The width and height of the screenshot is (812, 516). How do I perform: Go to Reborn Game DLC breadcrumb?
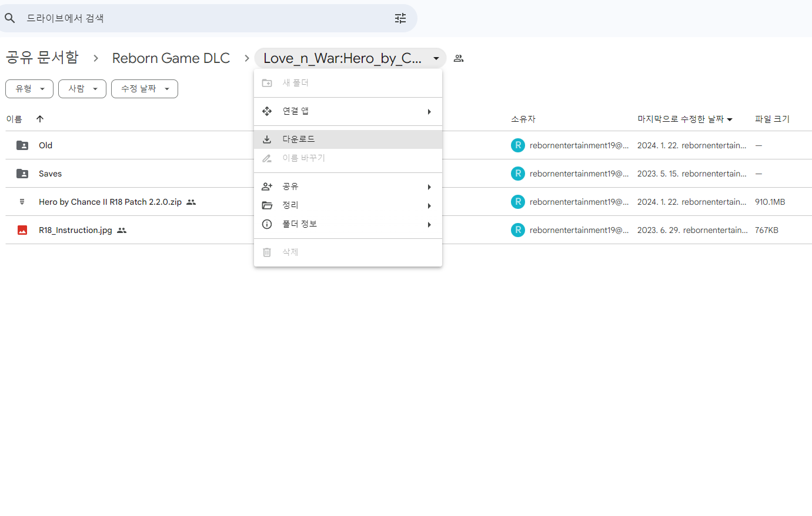tap(171, 58)
